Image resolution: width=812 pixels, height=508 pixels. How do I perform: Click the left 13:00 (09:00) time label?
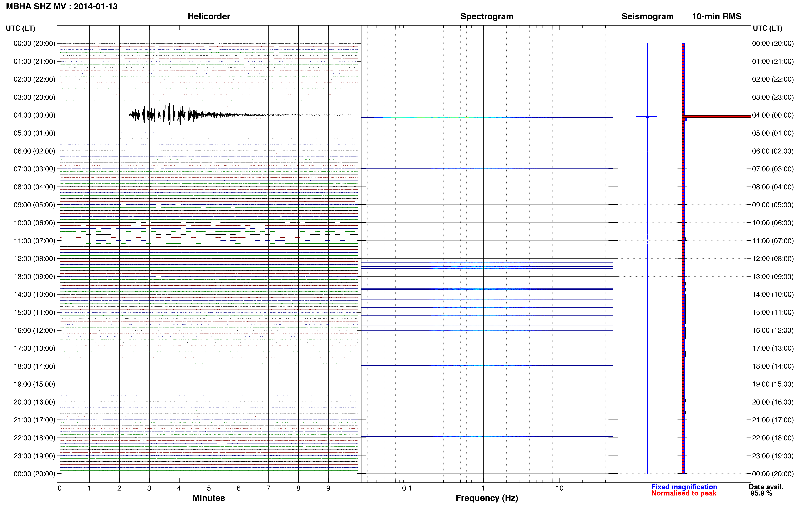click(x=34, y=277)
